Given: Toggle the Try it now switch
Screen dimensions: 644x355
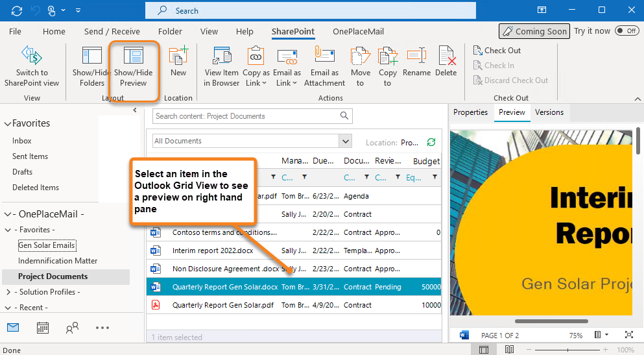Looking at the screenshot, I should coord(626,31).
